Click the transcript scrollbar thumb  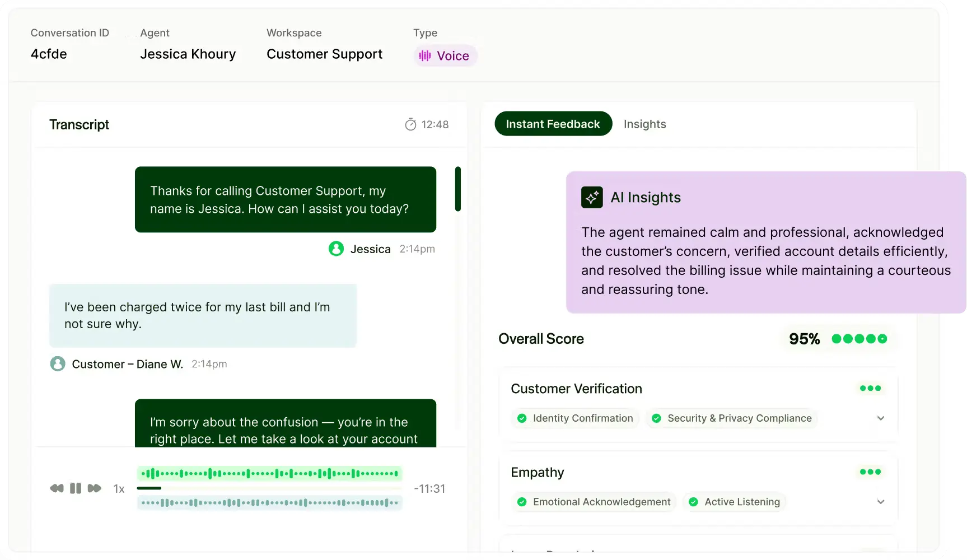[x=458, y=189]
